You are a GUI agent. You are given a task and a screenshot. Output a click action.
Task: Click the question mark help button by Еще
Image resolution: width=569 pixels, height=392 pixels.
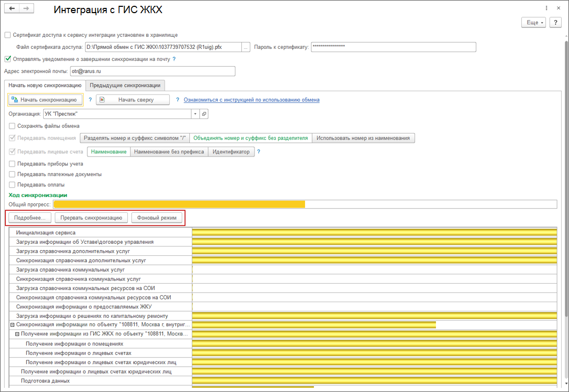(555, 23)
